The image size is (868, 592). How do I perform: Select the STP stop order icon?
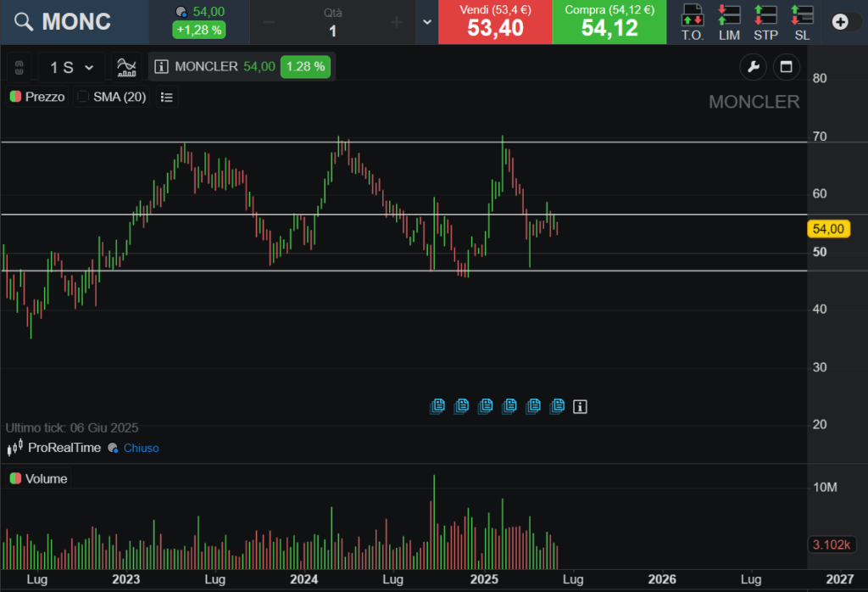[765, 22]
